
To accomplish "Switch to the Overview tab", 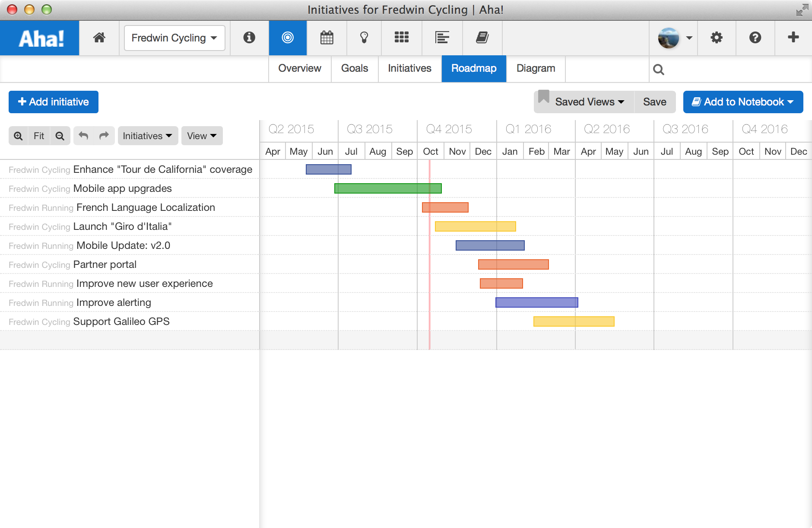I will (300, 68).
